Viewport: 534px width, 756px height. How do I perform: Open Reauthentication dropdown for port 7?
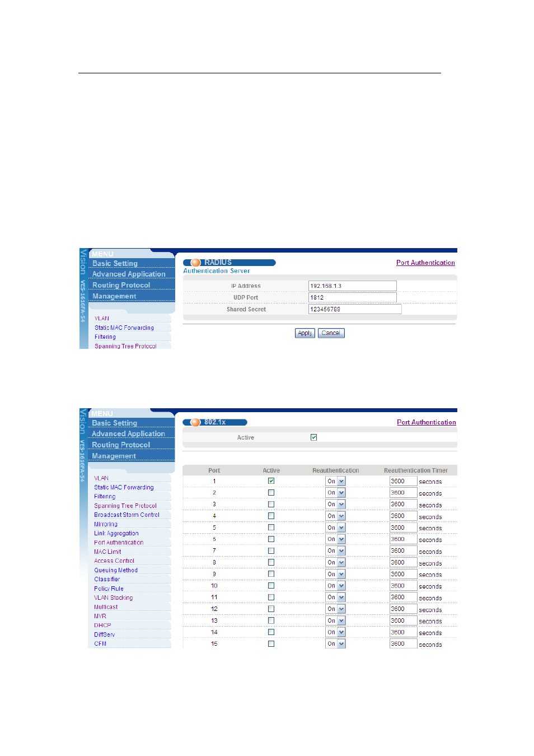coord(336,551)
